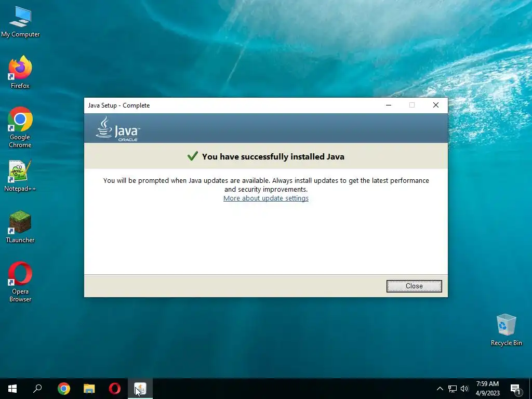Click the taskbar search magnifier icon
This screenshot has width=532, height=399.
point(37,389)
